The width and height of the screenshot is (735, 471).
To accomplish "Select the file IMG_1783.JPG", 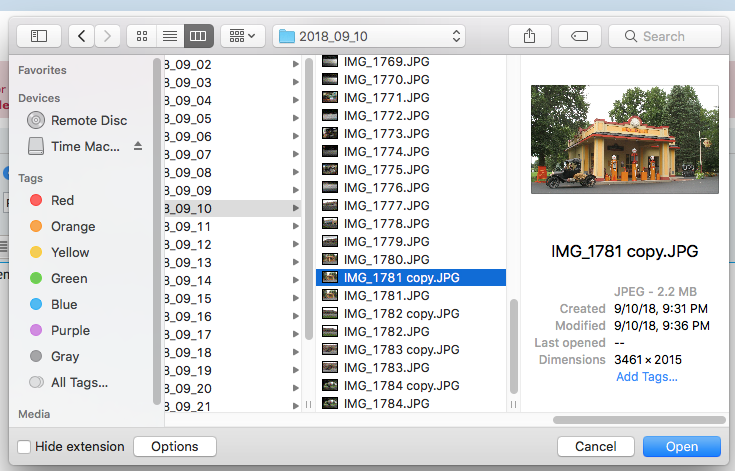I will coord(386,368).
